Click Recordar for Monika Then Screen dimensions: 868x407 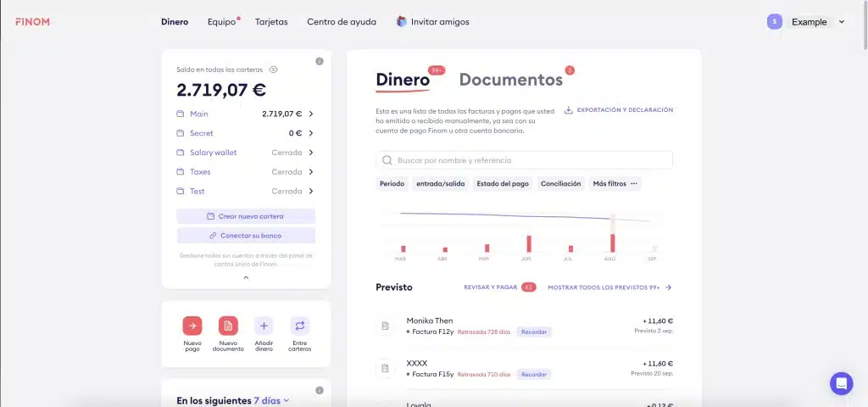534,332
